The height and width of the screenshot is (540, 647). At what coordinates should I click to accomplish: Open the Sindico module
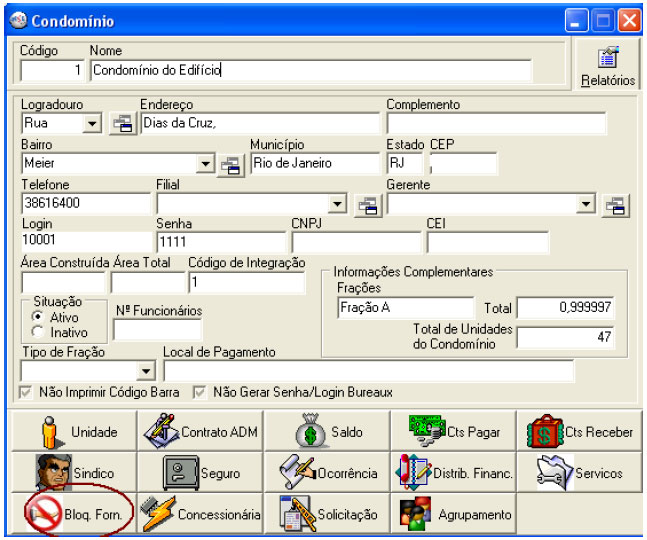coord(74,472)
